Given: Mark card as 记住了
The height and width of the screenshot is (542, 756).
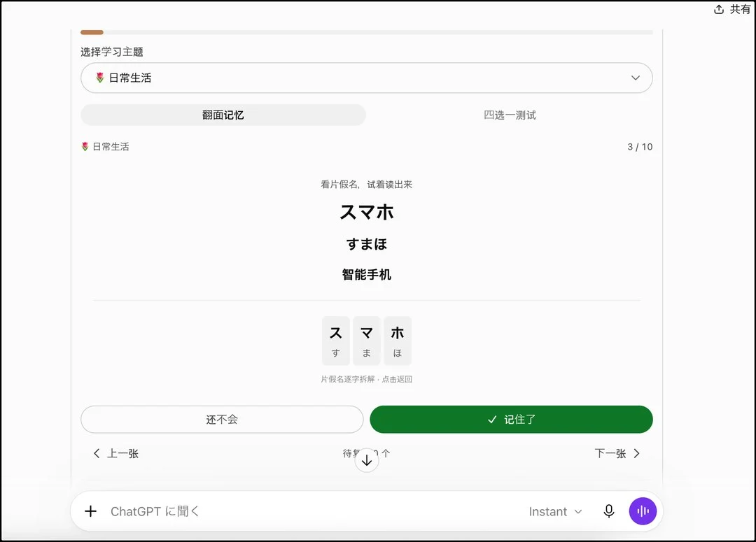Looking at the screenshot, I should click(x=511, y=419).
